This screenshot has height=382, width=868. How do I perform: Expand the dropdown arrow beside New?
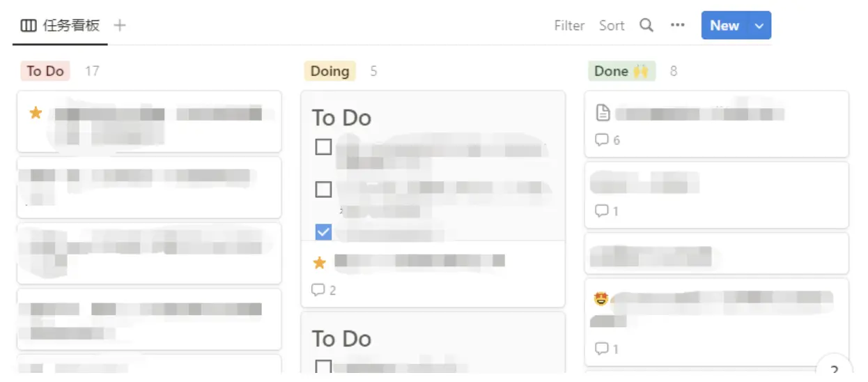point(759,26)
